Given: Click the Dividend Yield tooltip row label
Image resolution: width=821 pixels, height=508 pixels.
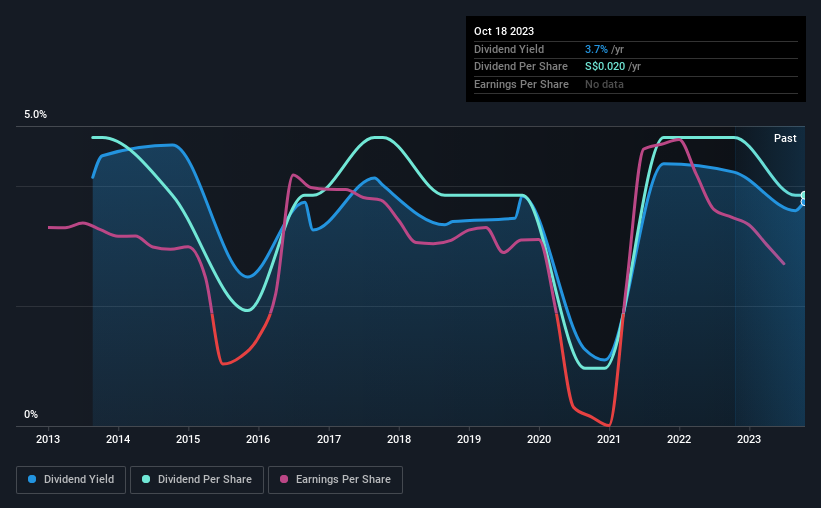Looking at the screenshot, I should point(509,49).
